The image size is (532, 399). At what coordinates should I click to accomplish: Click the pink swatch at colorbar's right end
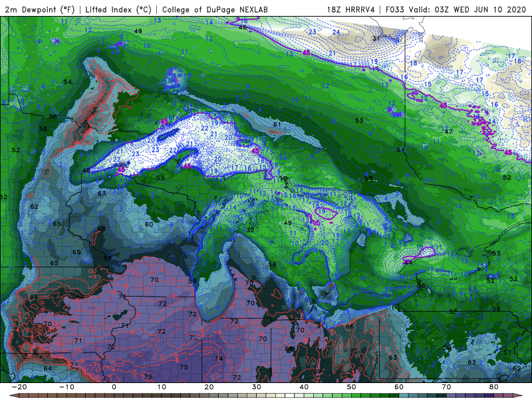[508, 395]
